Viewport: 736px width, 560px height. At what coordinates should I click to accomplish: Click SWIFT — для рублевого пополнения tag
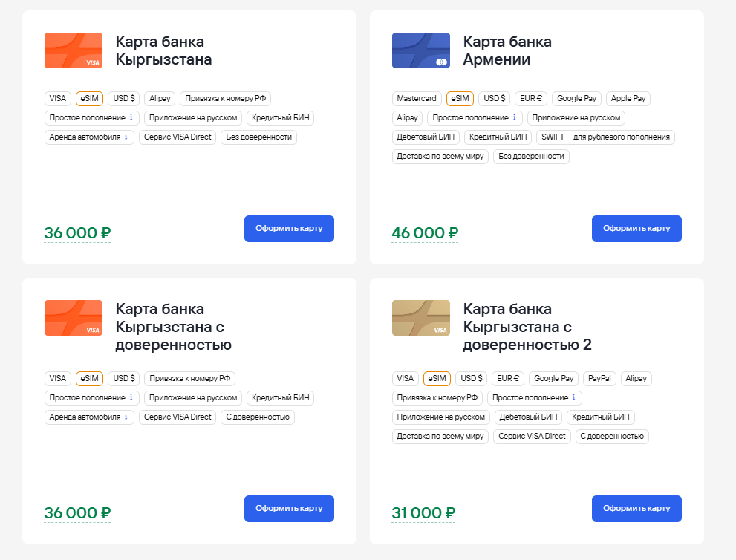(x=605, y=137)
